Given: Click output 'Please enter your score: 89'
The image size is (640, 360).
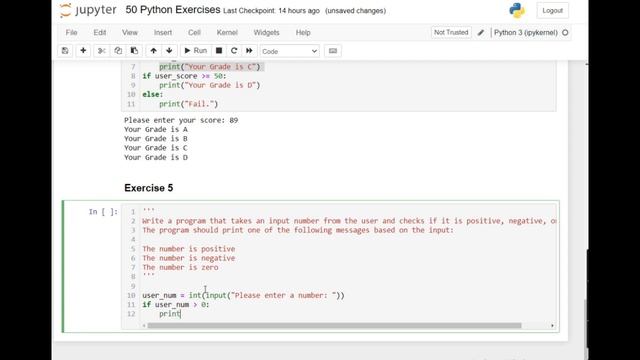Looking at the screenshot, I should pos(181,120).
